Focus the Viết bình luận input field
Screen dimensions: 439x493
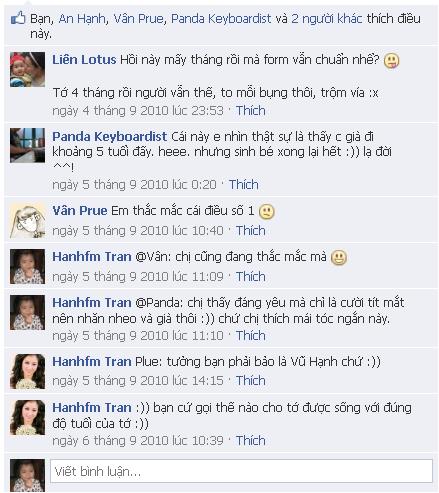click(x=241, y=471)
